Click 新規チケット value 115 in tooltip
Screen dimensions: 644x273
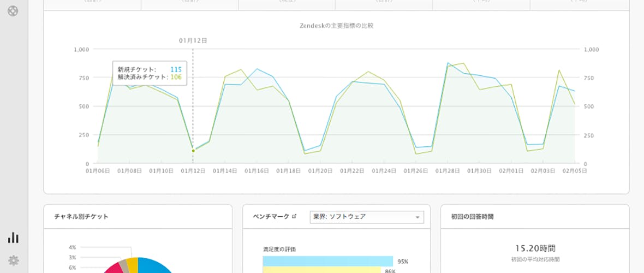coord(176,69)
